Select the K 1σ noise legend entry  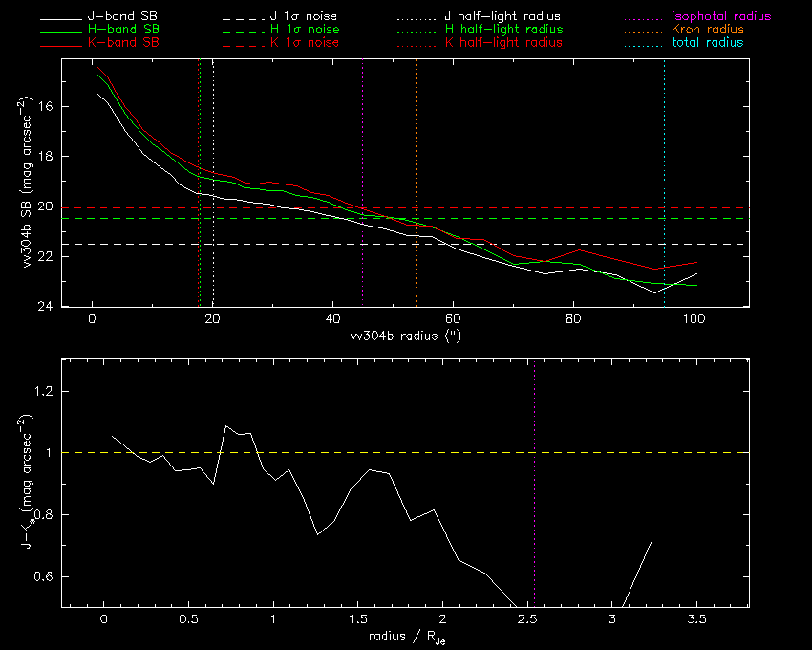pos(303,43)
